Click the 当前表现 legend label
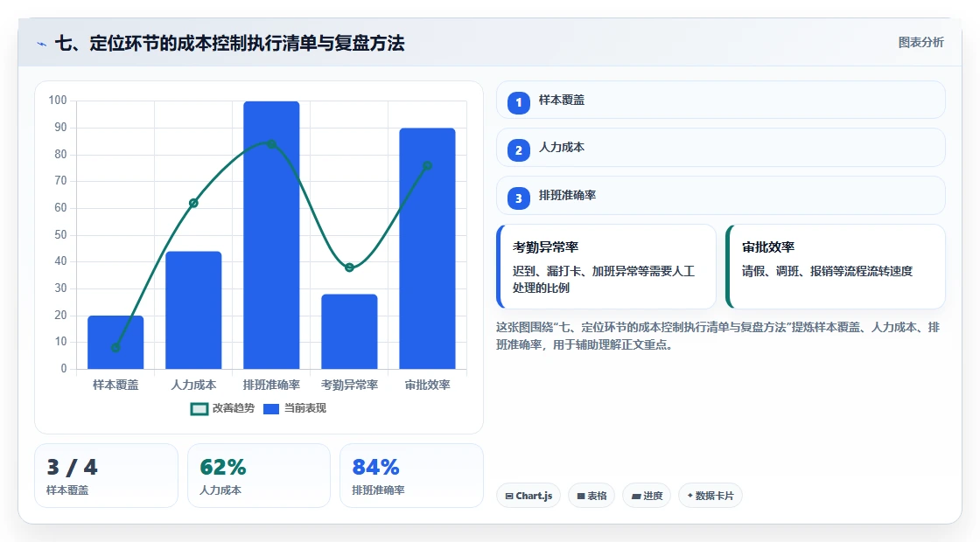Screen dimensions: 980x542 coord(305,408)
